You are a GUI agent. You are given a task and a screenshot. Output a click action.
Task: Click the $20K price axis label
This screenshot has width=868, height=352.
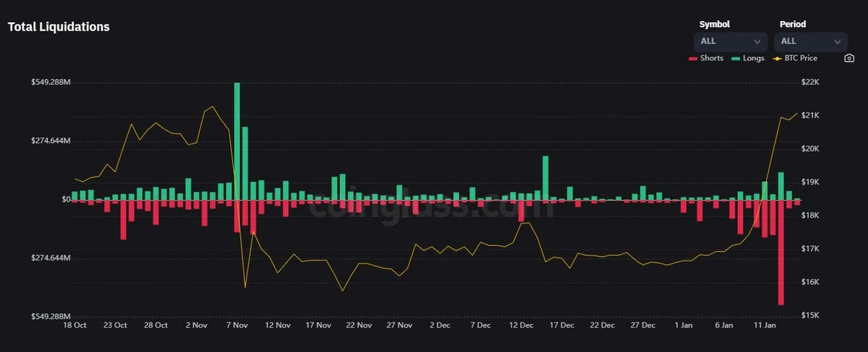[810, 149]
